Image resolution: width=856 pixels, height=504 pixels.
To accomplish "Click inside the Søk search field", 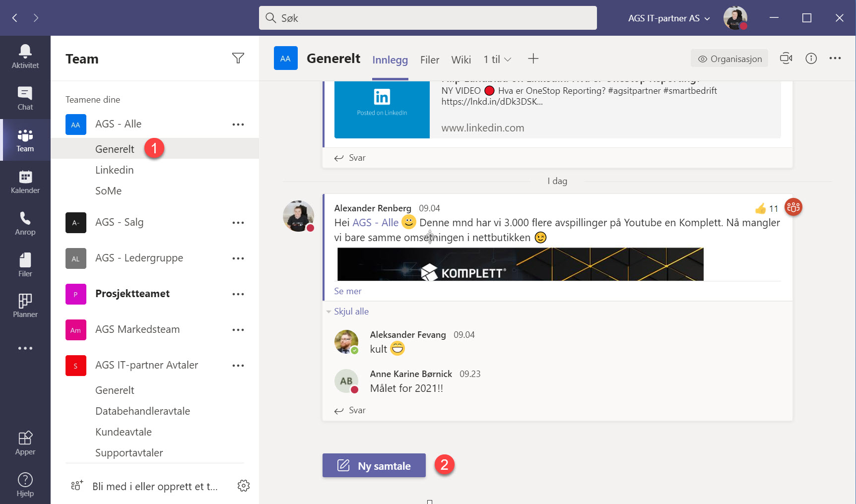I will [428, 18].
